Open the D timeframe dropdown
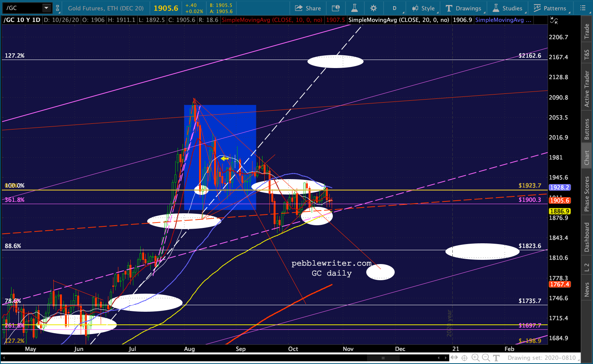593x364 pixels. [x=395, y=8]
